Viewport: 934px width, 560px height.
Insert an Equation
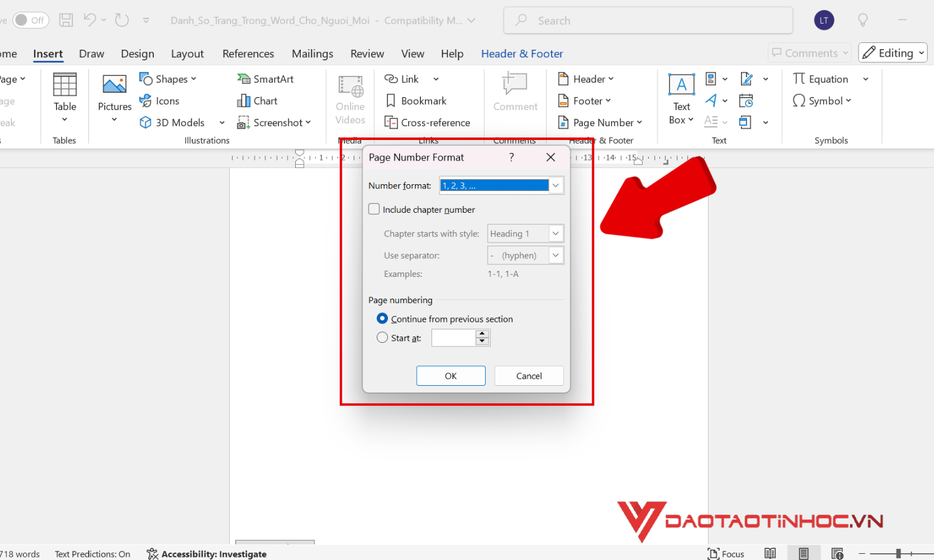[820, 79]
